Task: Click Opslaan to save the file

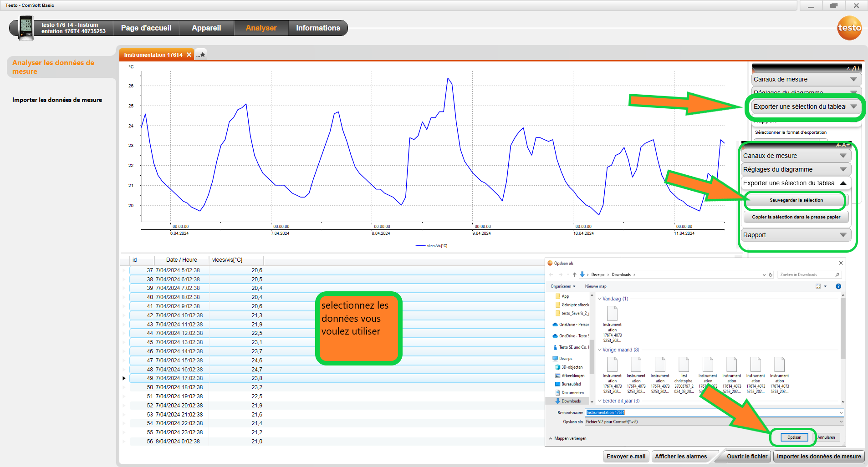Action: (x=794, y=437)
